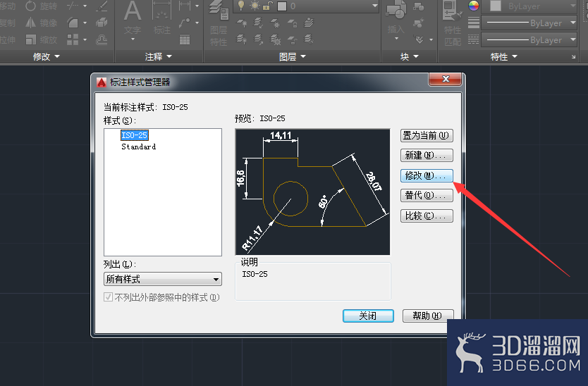Click the Make Current layer icon

(309, 23)
